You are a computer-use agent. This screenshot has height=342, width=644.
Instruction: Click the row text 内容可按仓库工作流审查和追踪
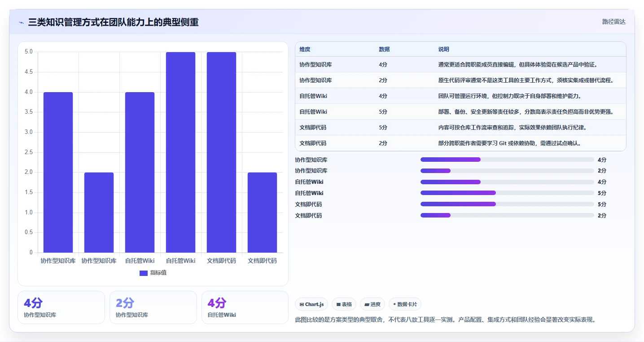coord(476,128)
